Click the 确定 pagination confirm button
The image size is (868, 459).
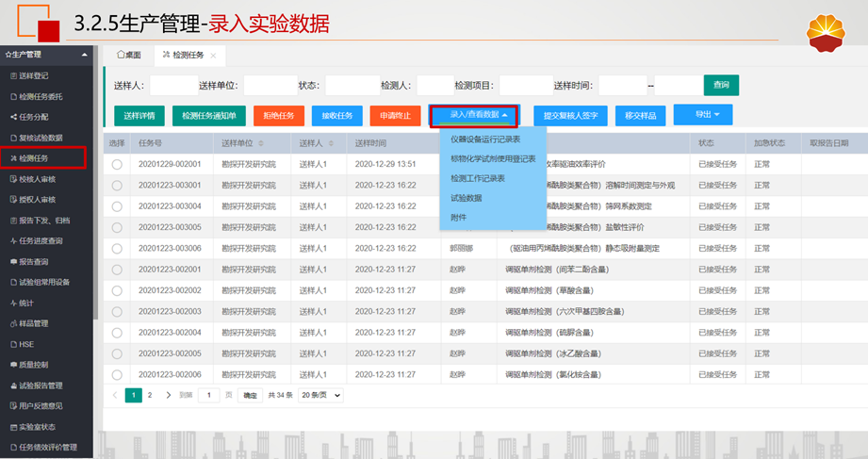(250, 395)
